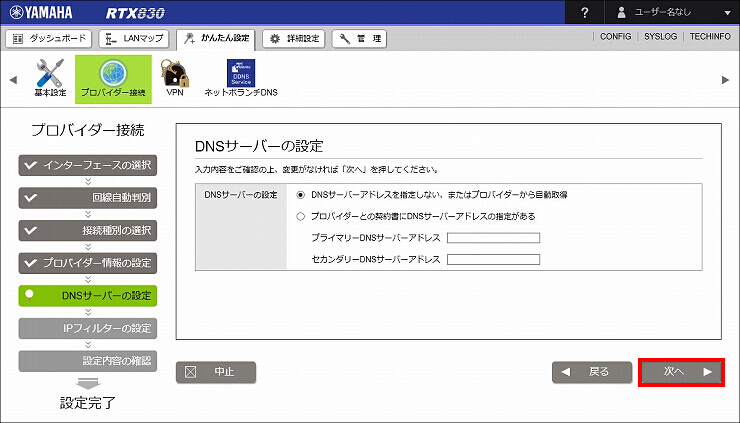Click the 設定完了 label
The image size is (740, 423).
click(x=88, y=403)
